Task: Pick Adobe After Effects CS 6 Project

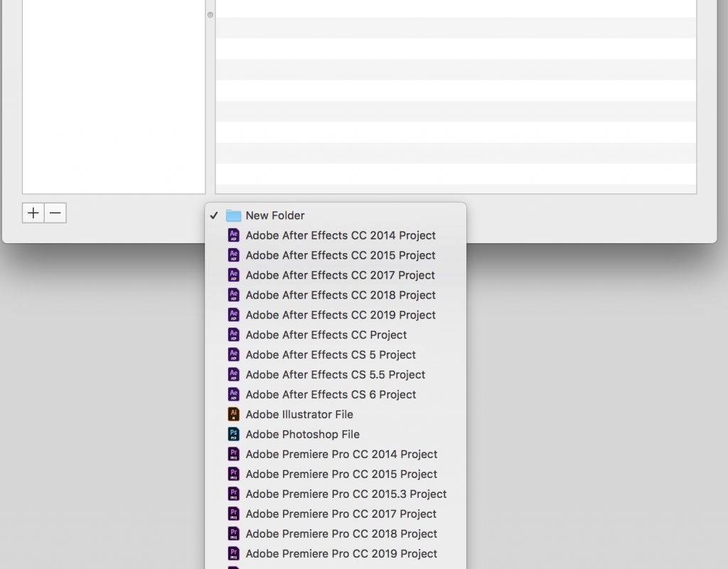Action: [336, 395]
